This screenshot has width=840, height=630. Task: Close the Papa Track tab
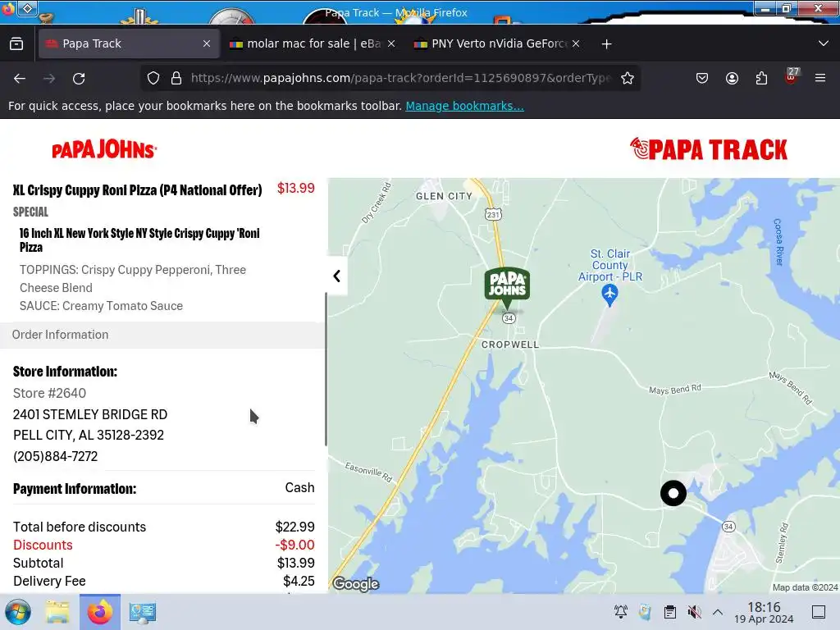pos(207,43)
